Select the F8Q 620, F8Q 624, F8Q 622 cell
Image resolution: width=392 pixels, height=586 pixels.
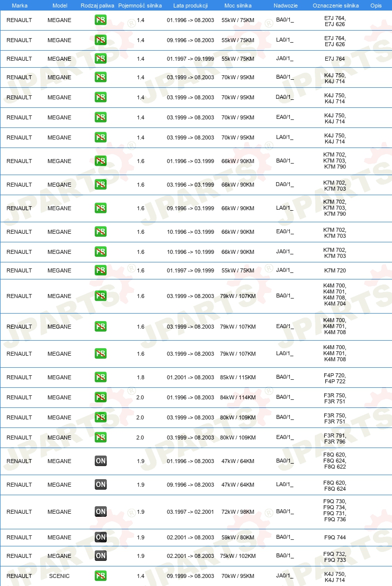(335, 461)
